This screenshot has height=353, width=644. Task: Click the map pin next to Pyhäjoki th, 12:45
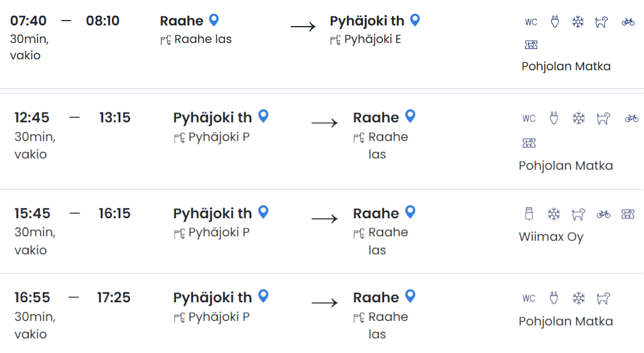click(262, 117)
